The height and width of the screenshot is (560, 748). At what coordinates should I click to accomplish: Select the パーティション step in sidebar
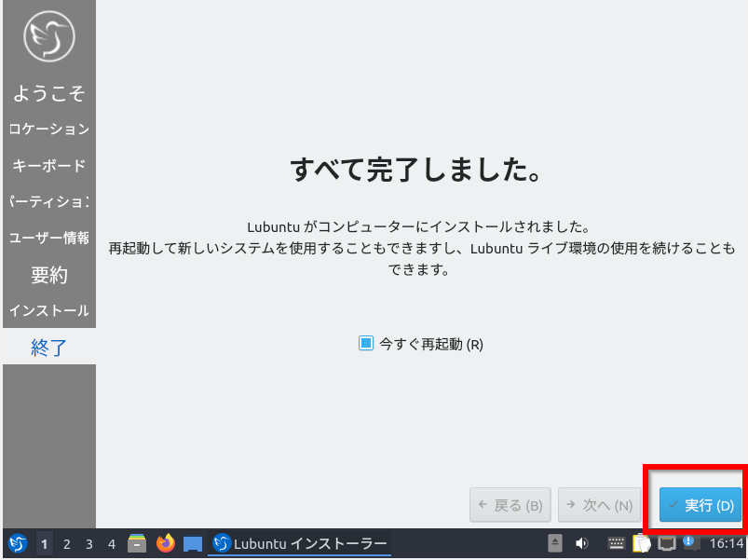49,201
